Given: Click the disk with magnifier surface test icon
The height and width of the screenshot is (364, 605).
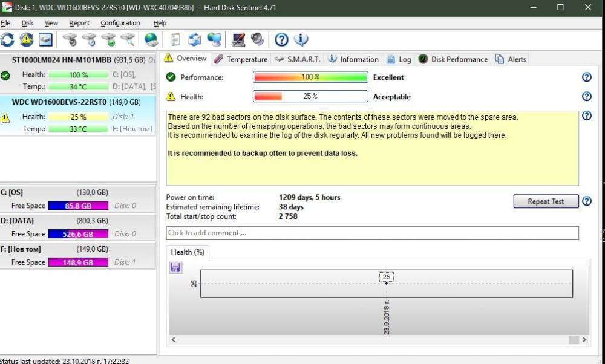Looking at the screenshot, I should tap(127, 40).
